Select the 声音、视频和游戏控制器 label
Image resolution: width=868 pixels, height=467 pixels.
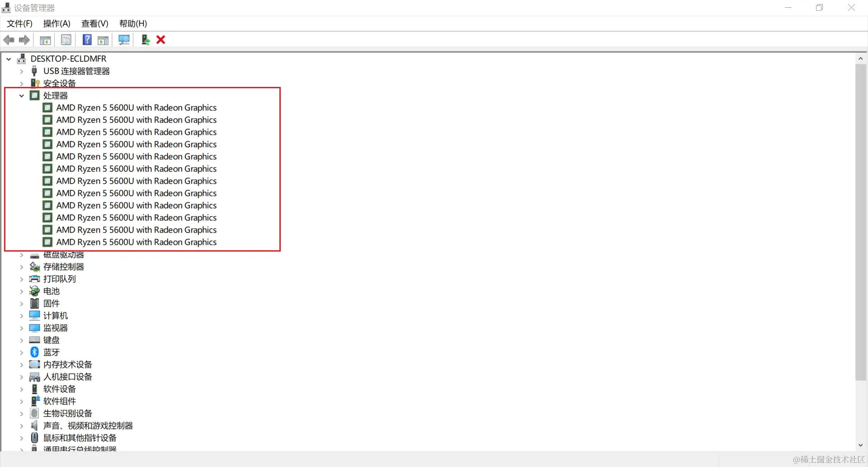click(88, 425)
